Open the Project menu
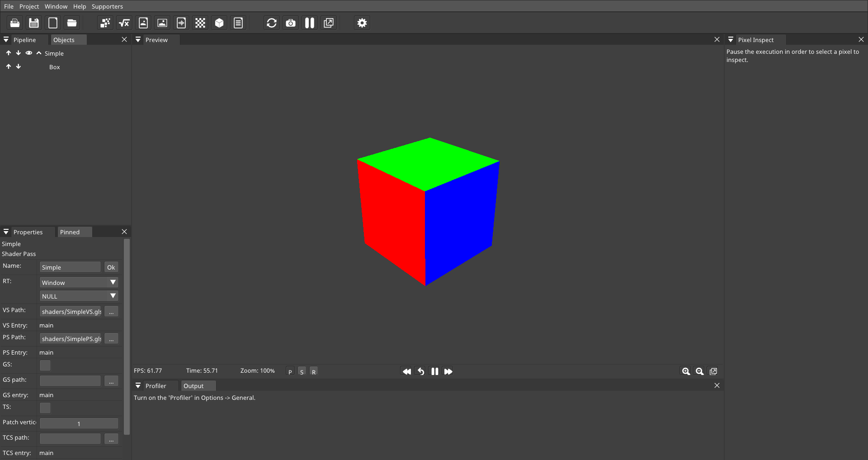This screenshot has height=460, width=868. click(x=29, y=6)
